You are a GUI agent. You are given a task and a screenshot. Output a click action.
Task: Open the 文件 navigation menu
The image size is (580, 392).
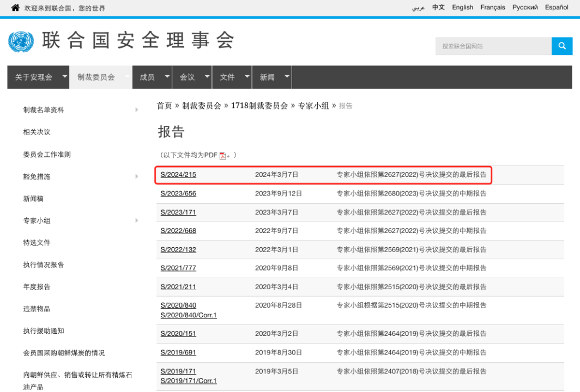[227, 77]
